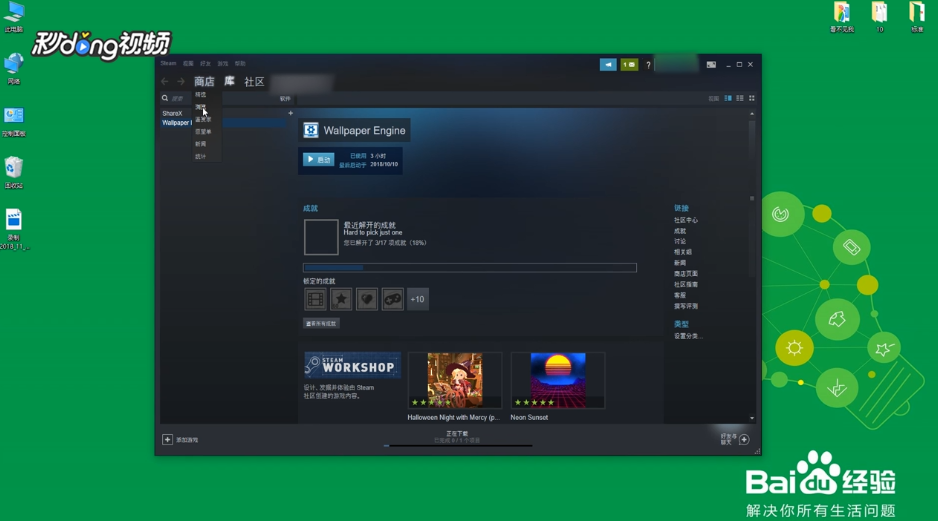Open the folder named 10 on desktop
The image size is (938, 521).
pyautogui.click(x=879, y=17)
